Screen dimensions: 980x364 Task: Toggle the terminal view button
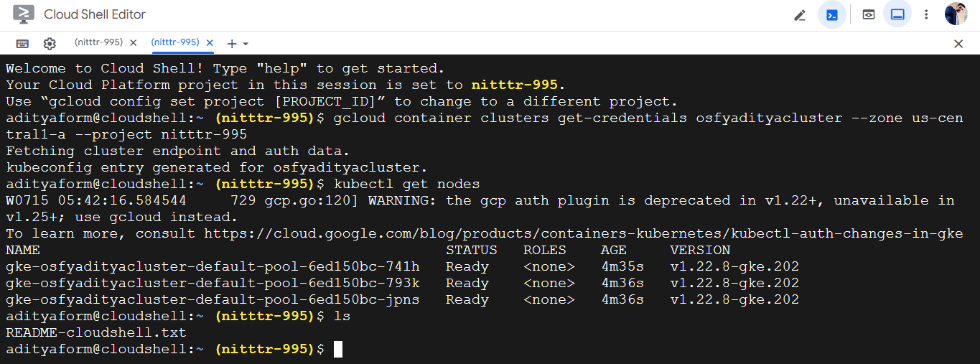pos(832,14)
